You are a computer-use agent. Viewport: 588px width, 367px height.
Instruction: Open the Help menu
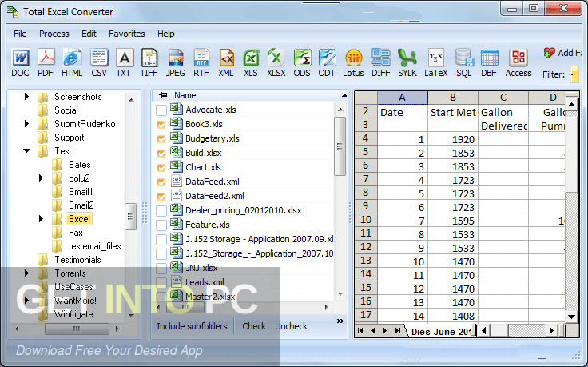165,34
